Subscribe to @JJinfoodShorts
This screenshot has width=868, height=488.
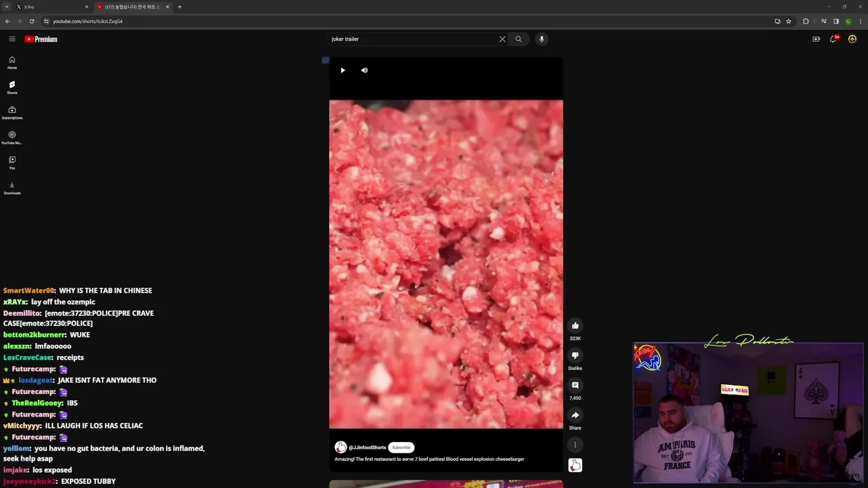click(x=401, y=447)
